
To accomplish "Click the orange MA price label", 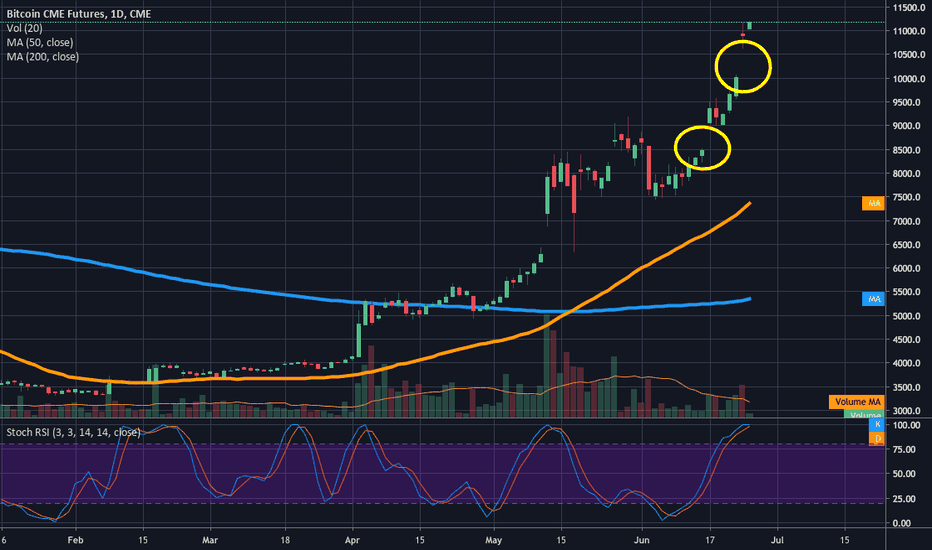I will 873,203.
